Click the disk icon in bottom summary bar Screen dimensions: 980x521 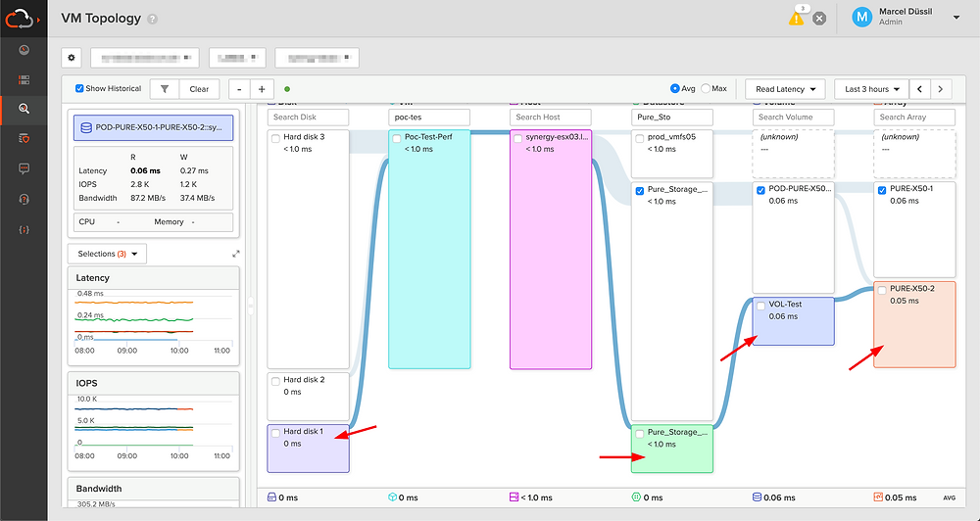271,497
